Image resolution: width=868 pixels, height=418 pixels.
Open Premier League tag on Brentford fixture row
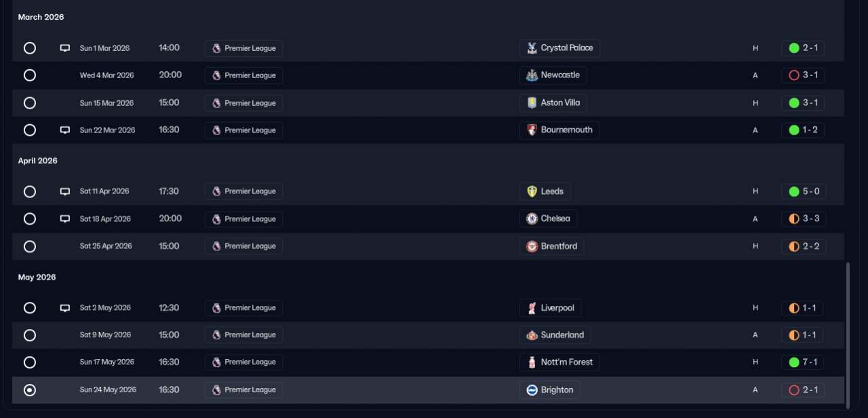click(x=243, y=246)
